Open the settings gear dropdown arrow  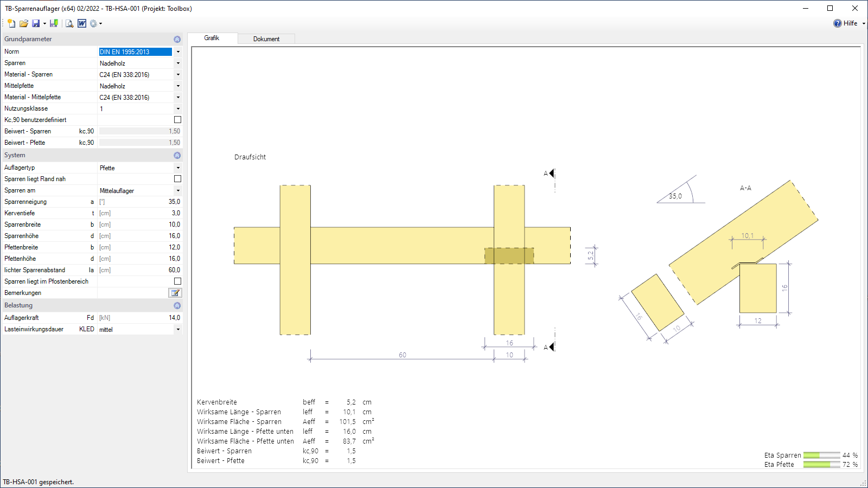100,24
